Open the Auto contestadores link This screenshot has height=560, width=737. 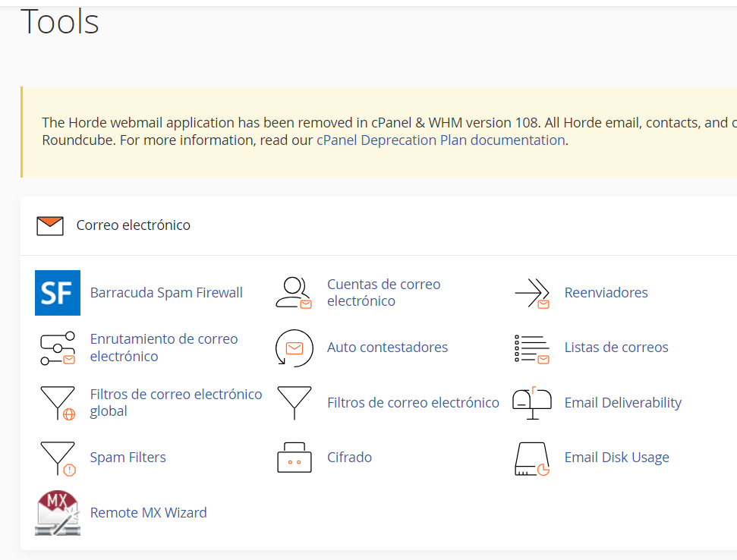[387, 348]
